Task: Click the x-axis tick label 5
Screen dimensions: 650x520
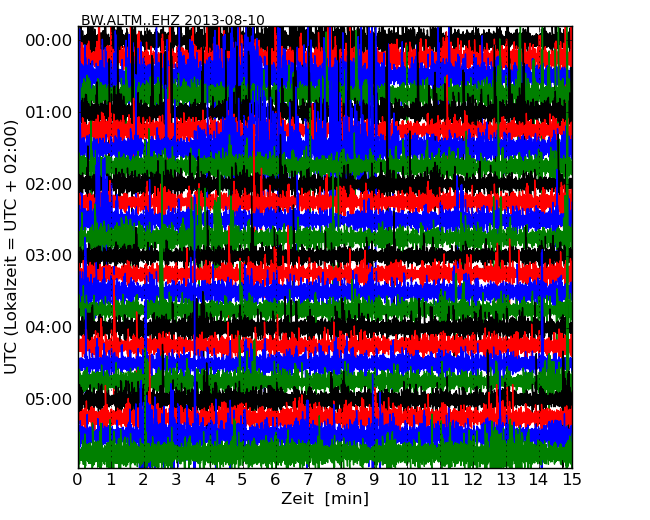Action: click(x=243, y=479)
